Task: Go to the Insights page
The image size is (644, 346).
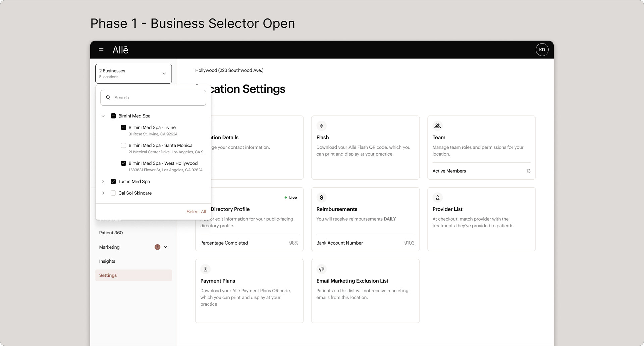Action: click(107, 261)
